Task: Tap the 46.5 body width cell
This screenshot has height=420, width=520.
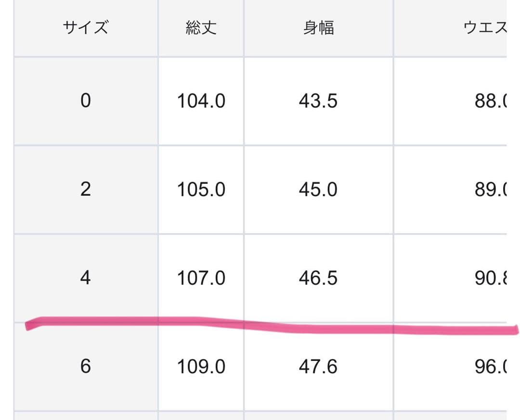Action: 318,278
